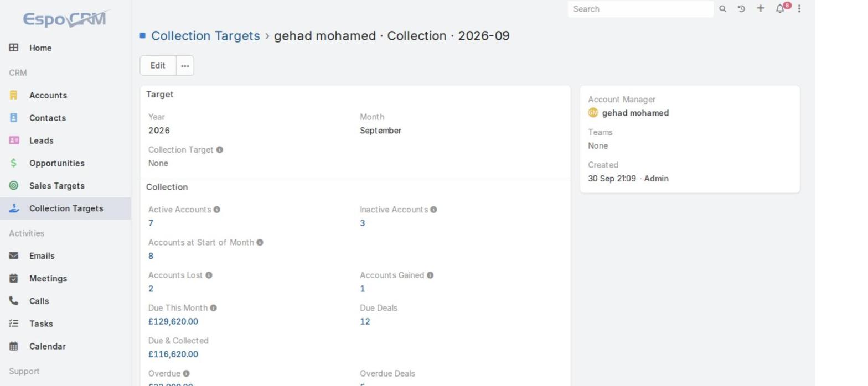Click the Year value 2026

click(159, 131)
